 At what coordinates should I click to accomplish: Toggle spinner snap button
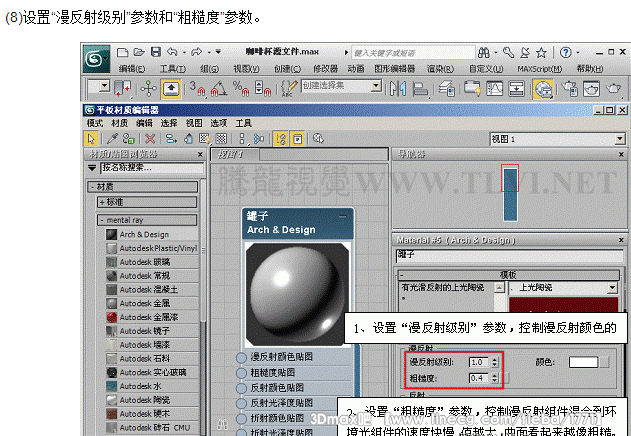point(263,88)
